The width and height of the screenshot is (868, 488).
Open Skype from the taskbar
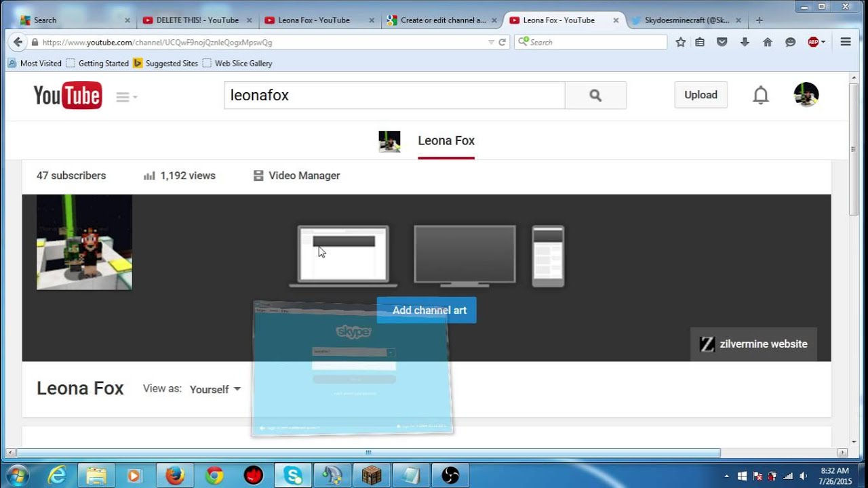(293, 476)
